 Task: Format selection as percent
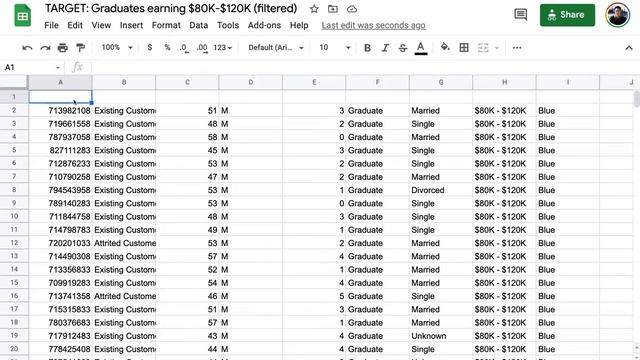(167, 48)
